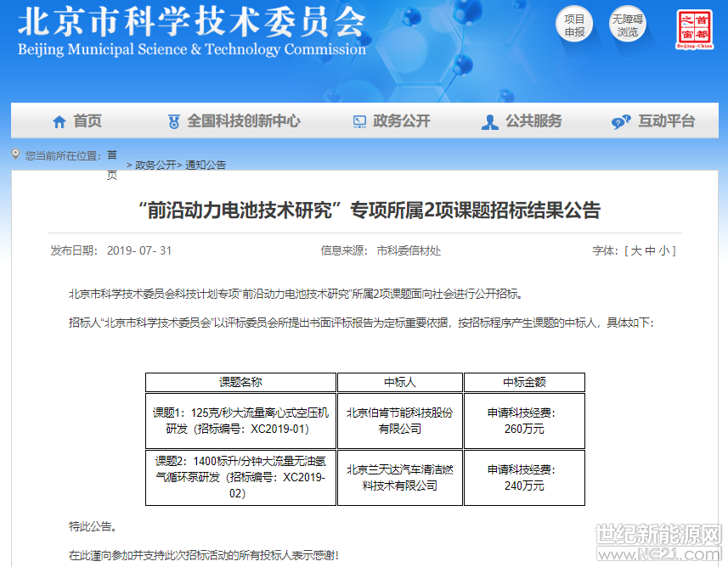Click the 北京伯肯节能科技股份有限公司 cell
Viewport: 728px width, 567px height.
[400, 421]
